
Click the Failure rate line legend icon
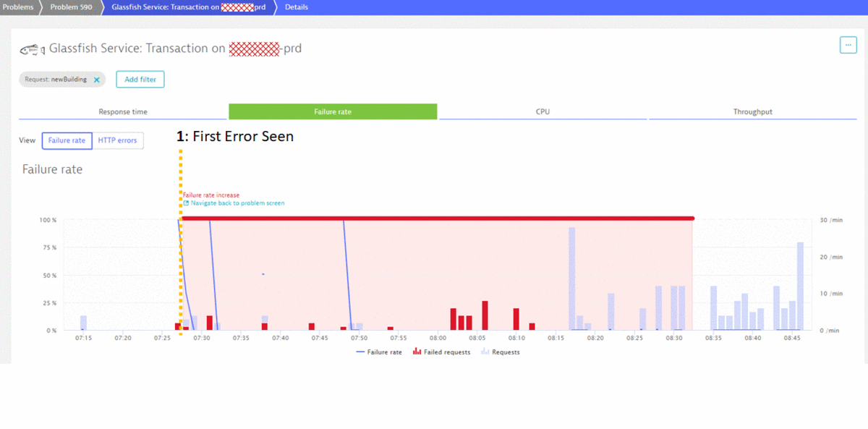pos(359,352)
